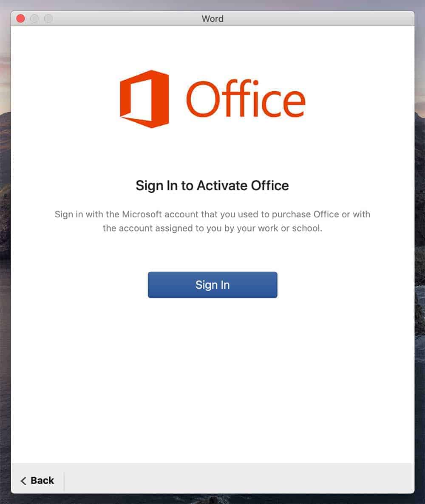Click the blue Sign In button
Screen dimensions: 425x504
(x=212, y=285)
